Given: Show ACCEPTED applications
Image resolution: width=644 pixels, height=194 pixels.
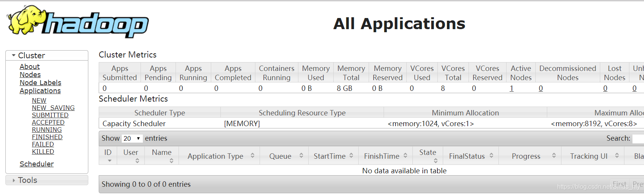Looking at the screenshot, I should tap(48, 122).
